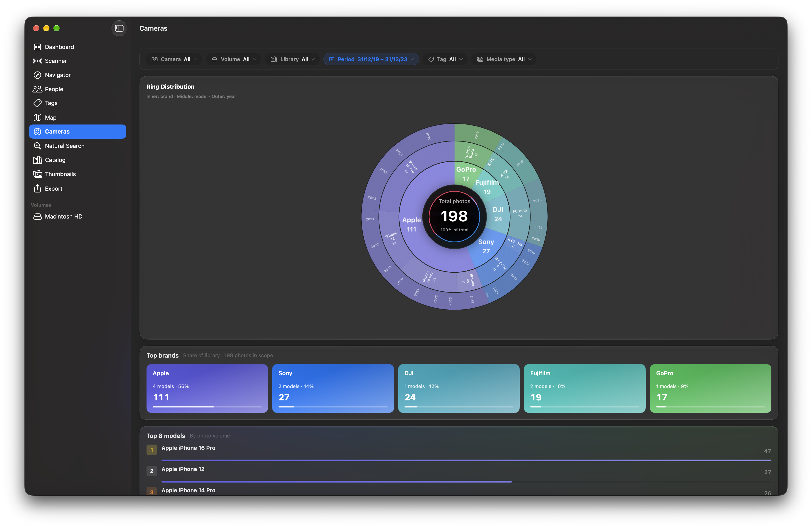This screenshot has width=812, height=528.
Task: Click the Natural Search magnifier icon
Action: (38, 146)
